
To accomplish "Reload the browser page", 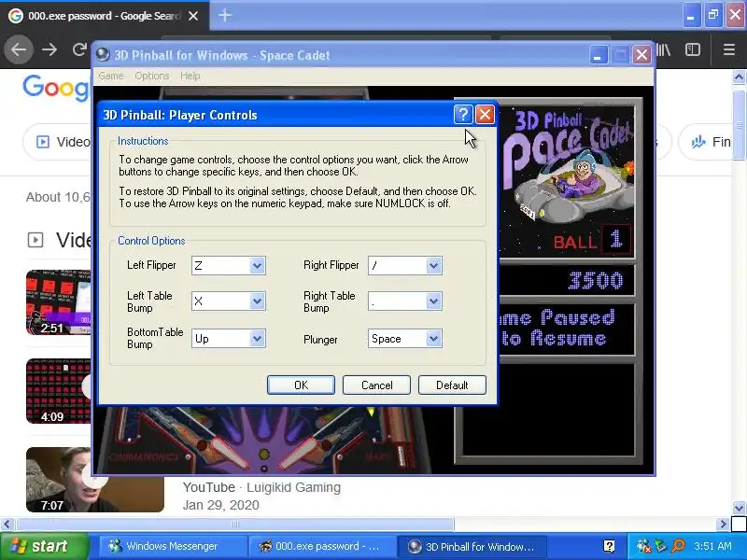I will pyautogui.click(x=79, y=49).
